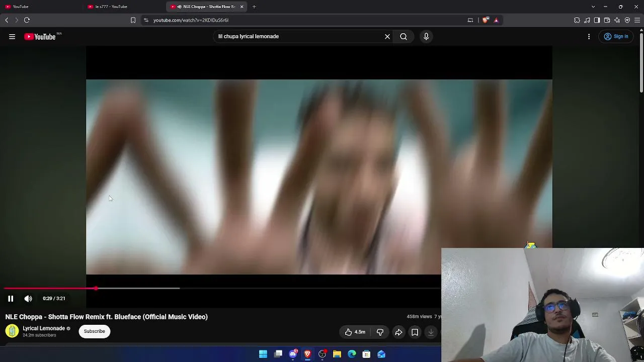
Task: Open YouTube settings three-dot menu
Action: pyautogui.click(x=589, y=36)
